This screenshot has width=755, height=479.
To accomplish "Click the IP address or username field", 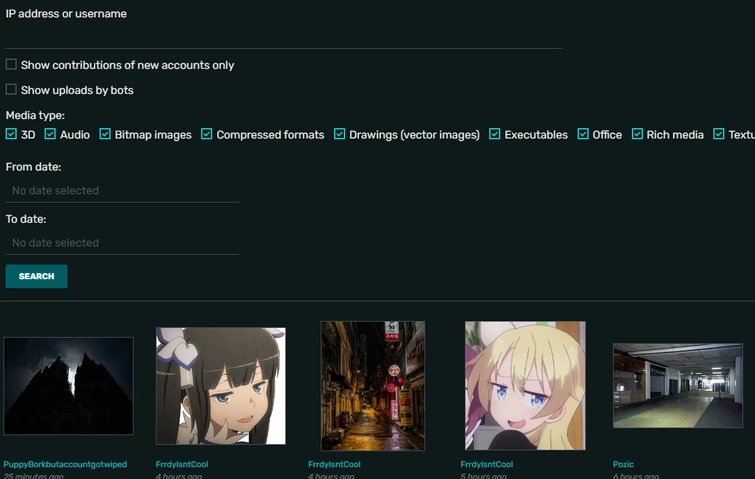I will [284, 36].
